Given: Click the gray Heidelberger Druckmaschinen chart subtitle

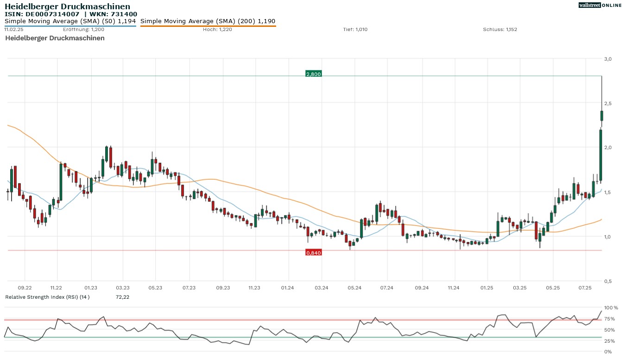Looking at the screenshot, I should 55,38.
